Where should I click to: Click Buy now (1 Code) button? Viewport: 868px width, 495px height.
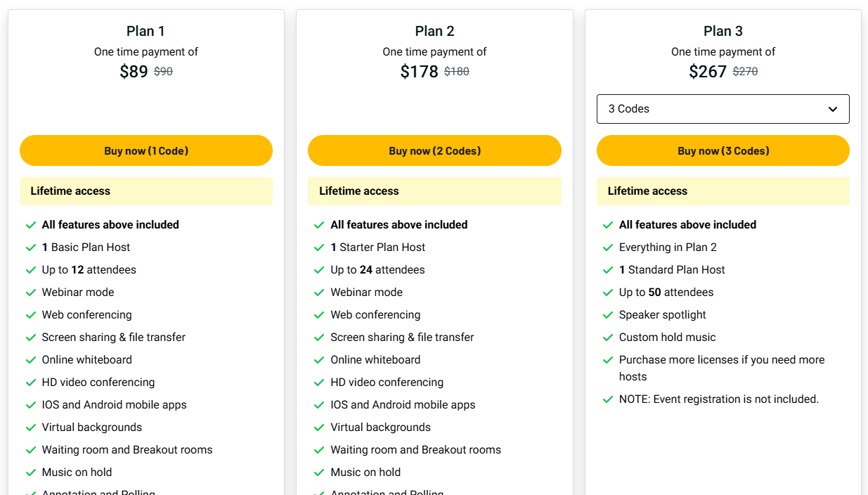click(x=146, y=150)
